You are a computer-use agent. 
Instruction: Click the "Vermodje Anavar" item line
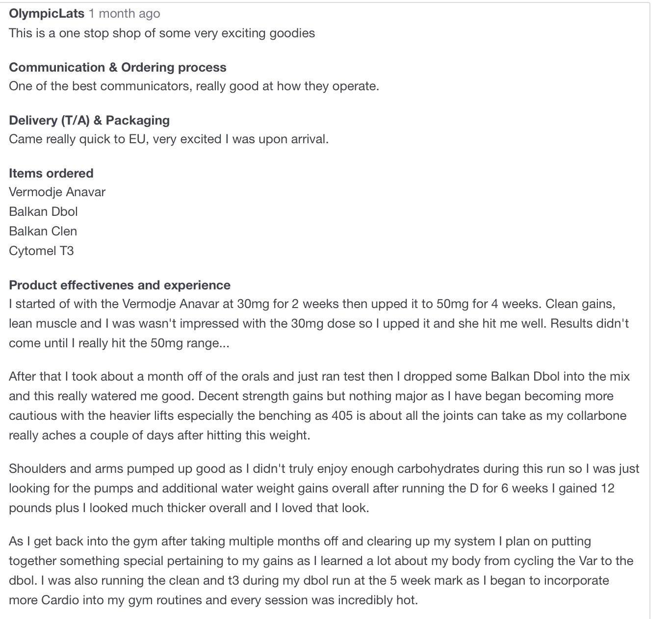pos(57,192)
